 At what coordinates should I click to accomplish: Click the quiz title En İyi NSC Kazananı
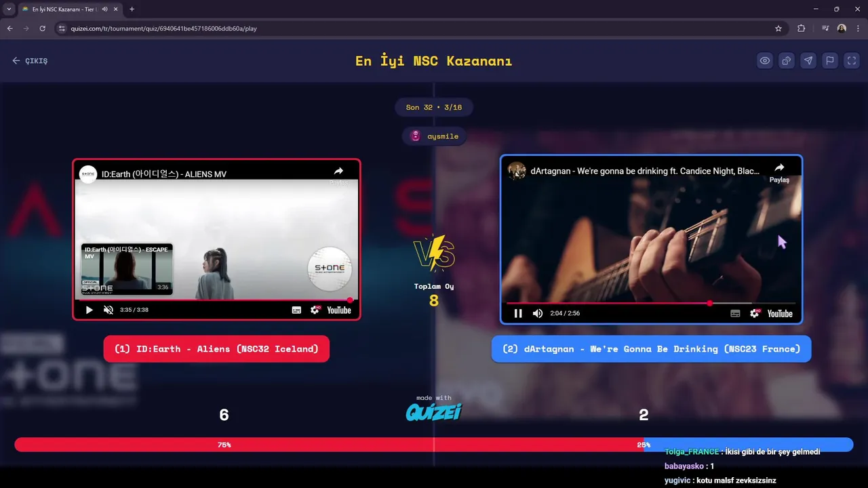[434, 61]
